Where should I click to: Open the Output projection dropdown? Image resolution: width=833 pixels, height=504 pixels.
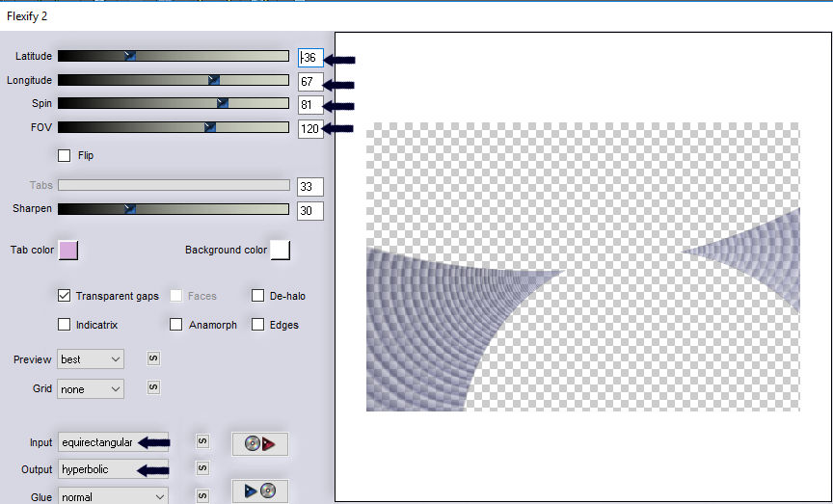point(113,469)
